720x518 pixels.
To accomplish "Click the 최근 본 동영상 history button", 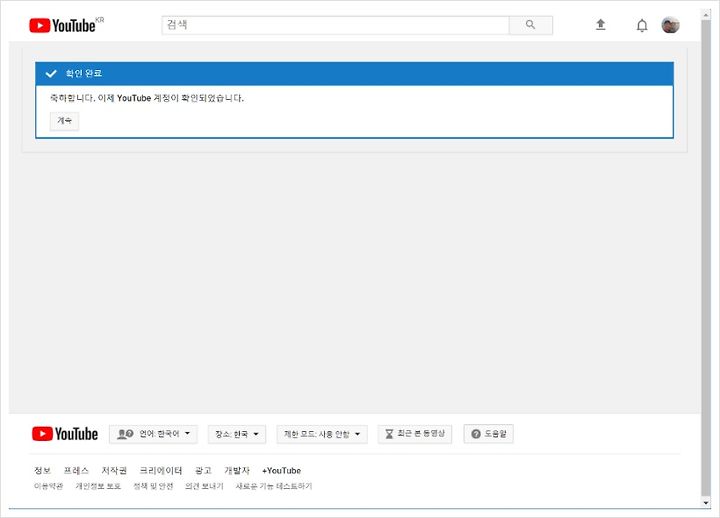I will point(415,434).
